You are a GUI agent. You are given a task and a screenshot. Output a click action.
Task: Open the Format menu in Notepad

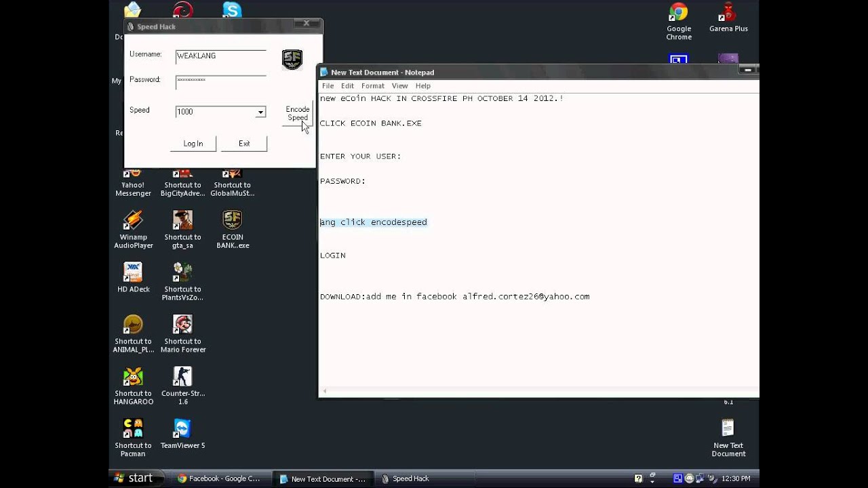[x=372, y=85]
